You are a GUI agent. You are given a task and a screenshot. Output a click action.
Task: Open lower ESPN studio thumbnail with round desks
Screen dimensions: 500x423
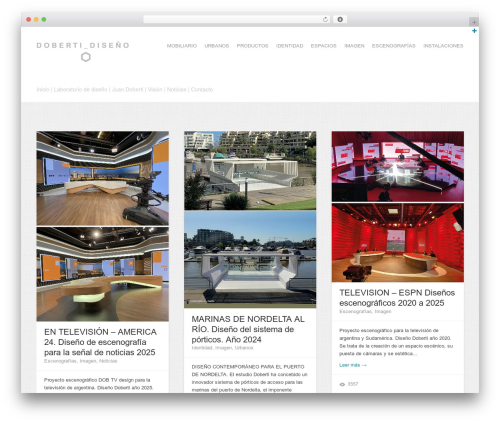coord(398,243)
